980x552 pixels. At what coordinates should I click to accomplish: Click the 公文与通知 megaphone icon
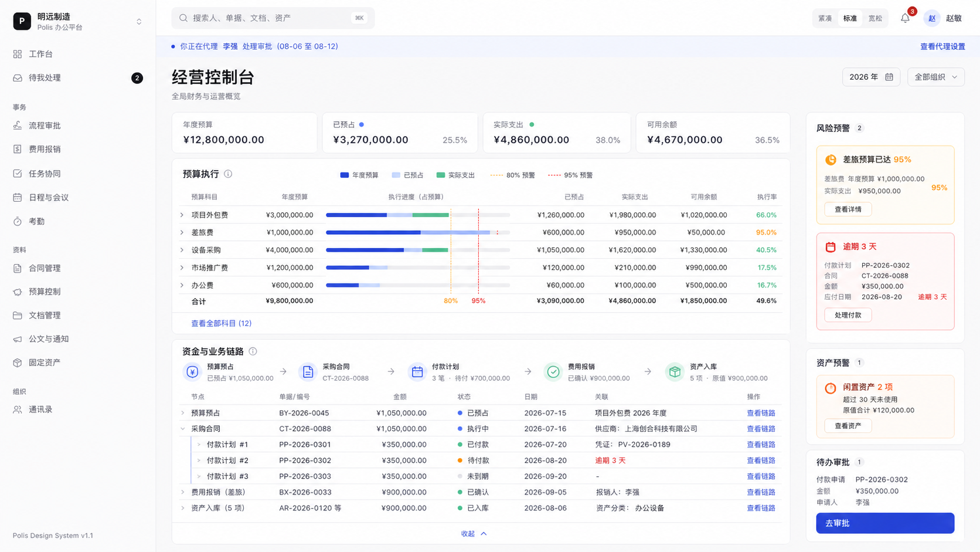18,339
